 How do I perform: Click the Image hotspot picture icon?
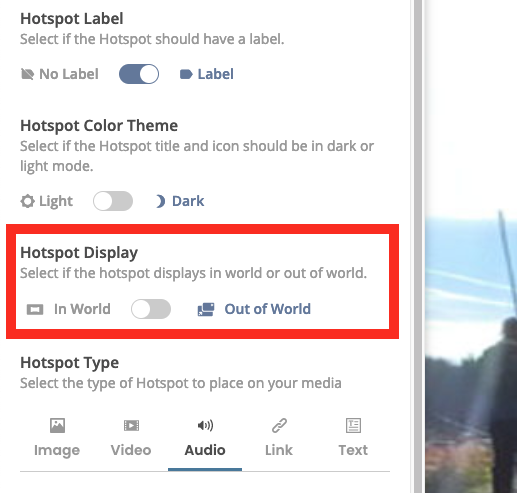click(57, 425)
